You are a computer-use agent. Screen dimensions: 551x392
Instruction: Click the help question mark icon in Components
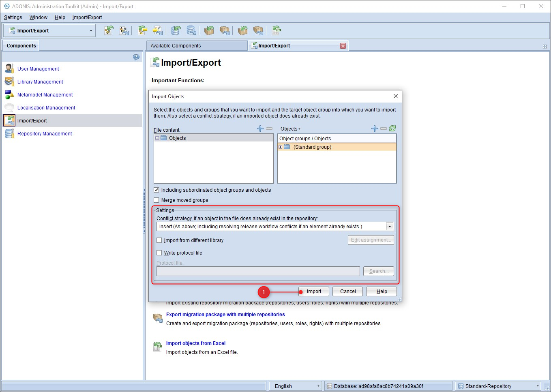tap(136, 57)
